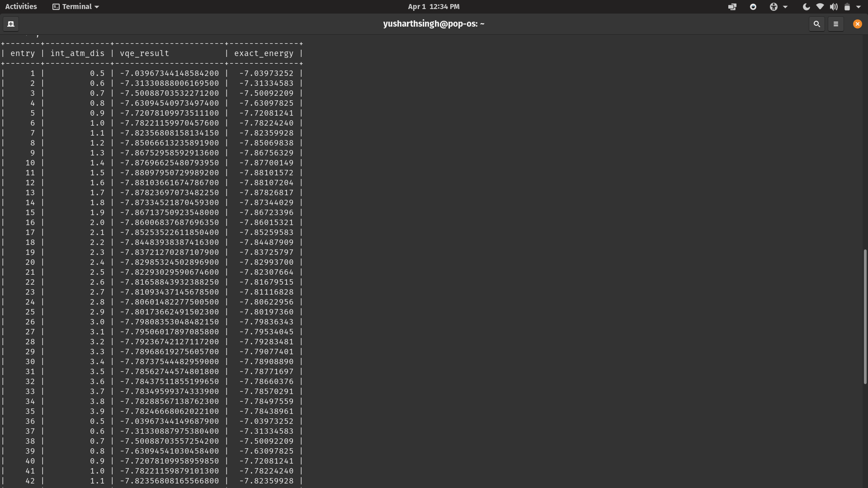
Task: Click exact energy -7.82307664
Action: click(266, 272)
